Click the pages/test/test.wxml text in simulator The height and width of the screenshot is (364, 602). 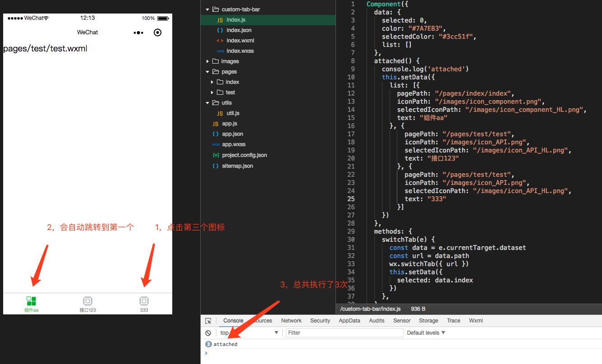45,48
